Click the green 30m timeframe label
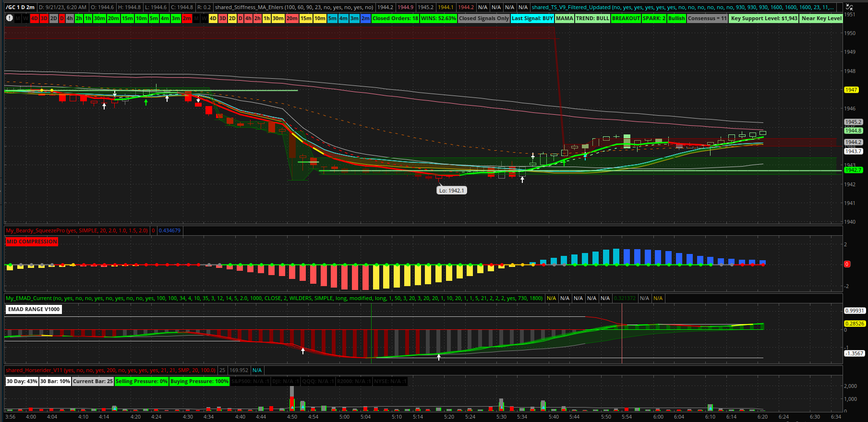The image size is (868, 422). [99, 18]
